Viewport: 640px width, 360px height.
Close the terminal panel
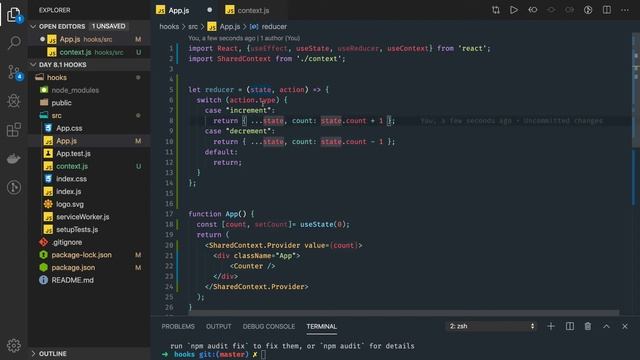tap(624, 326)
